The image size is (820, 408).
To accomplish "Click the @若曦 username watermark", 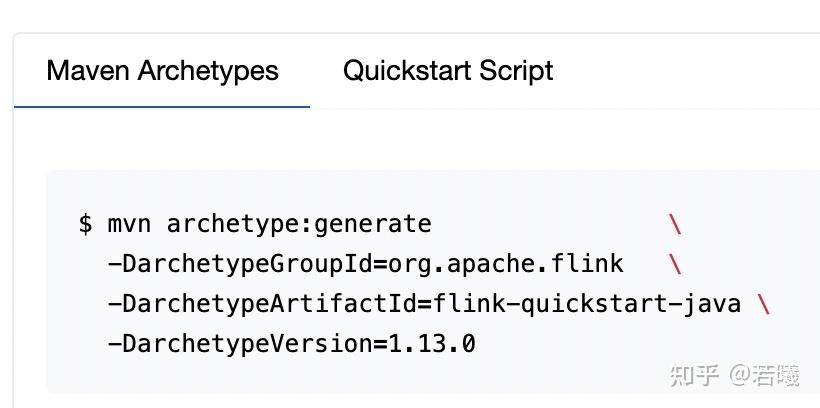I will 764,375.
